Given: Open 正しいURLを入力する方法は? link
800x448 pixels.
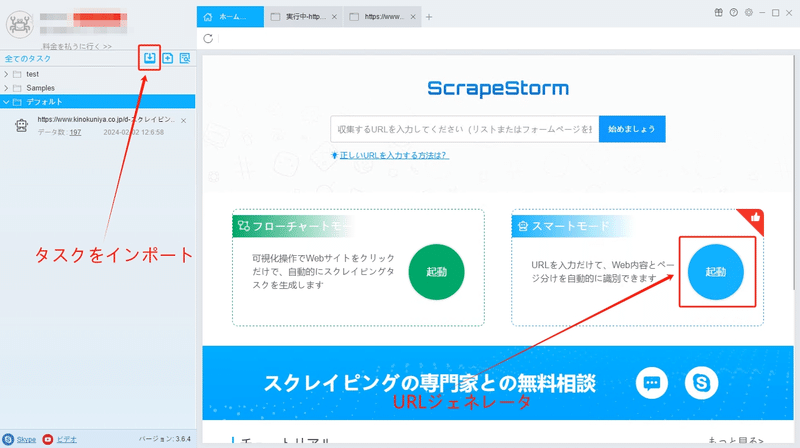Looking at the screenshot, I should tap(394, 155).
